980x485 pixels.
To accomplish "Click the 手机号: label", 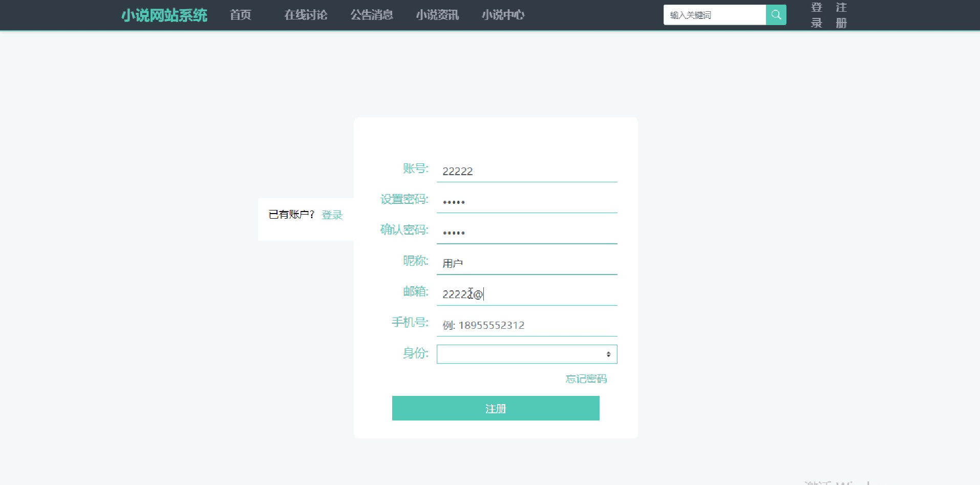I will tap(410, 322).
